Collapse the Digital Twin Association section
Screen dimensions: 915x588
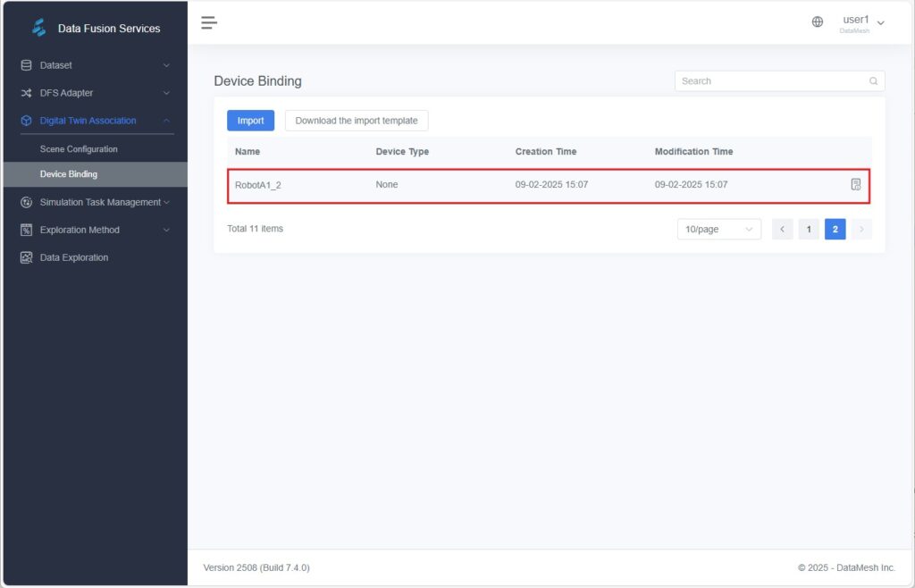[166, 121]
